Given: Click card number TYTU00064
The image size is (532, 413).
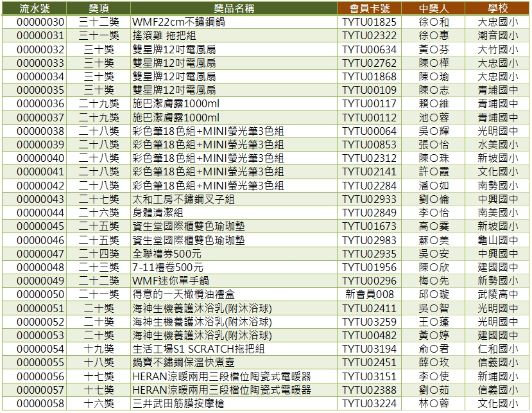Looking at the screenshot, I should [x=369, y=132].
